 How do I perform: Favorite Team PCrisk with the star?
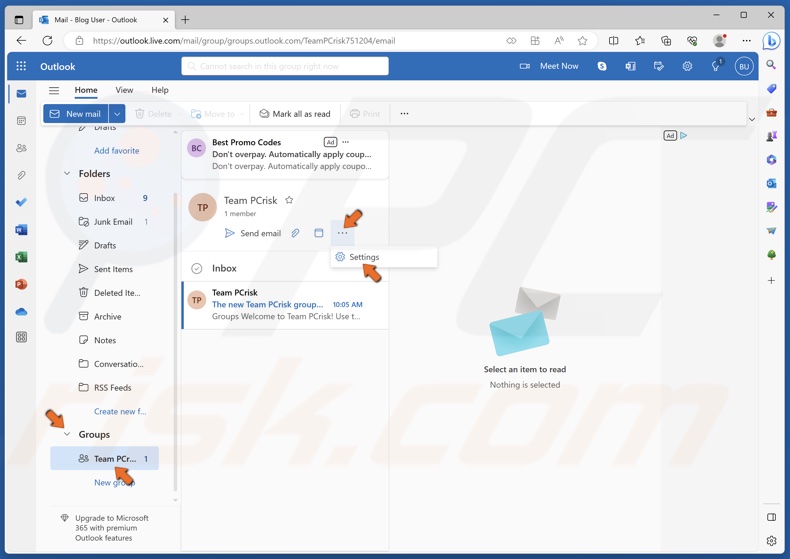[289, 200]
